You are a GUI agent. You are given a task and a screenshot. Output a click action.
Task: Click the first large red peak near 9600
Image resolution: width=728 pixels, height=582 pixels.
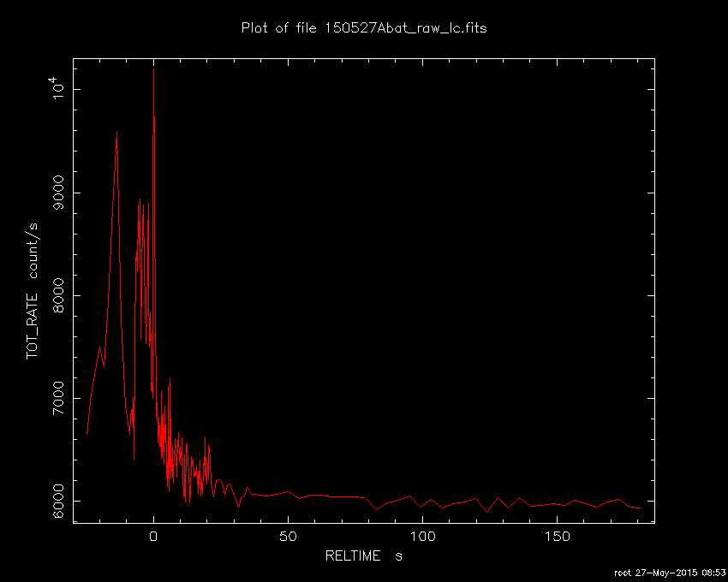117,133
